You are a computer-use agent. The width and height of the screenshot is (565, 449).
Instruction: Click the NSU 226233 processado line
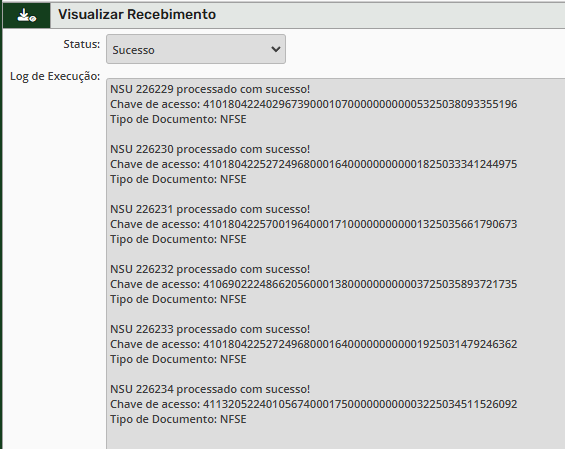pyautogui.click(x=210, y=329)
